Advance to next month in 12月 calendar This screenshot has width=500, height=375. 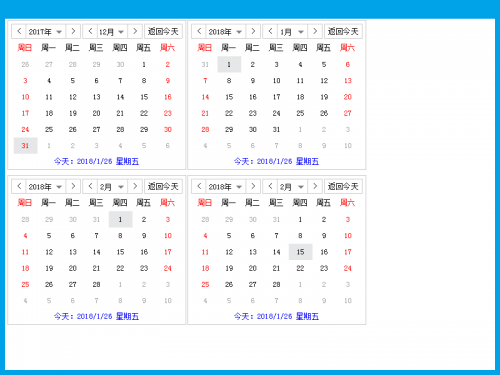pyautogui.click(x=135, y=31)
